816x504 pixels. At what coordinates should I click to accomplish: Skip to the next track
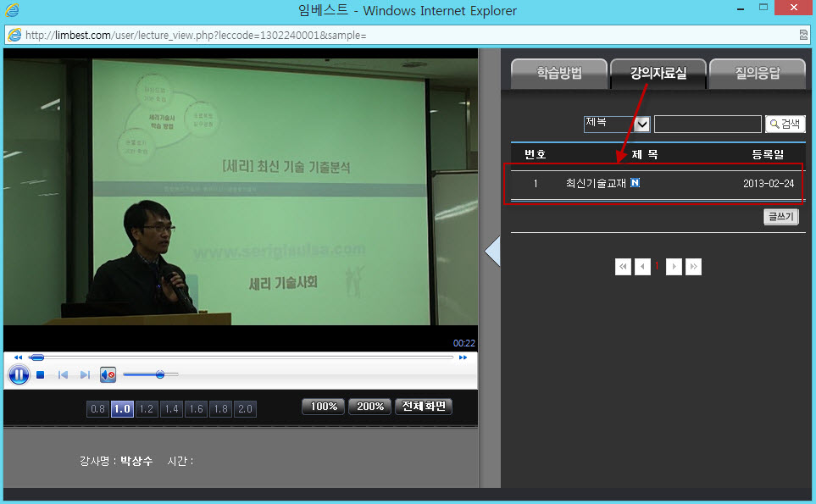(85, 374)
